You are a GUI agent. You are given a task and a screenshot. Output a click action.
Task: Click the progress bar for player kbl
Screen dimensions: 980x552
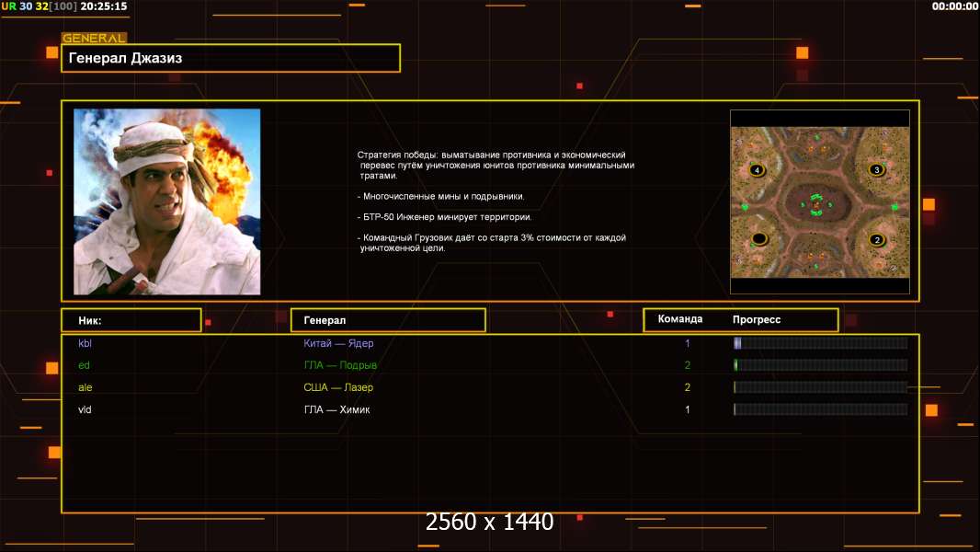click(820, 343)
